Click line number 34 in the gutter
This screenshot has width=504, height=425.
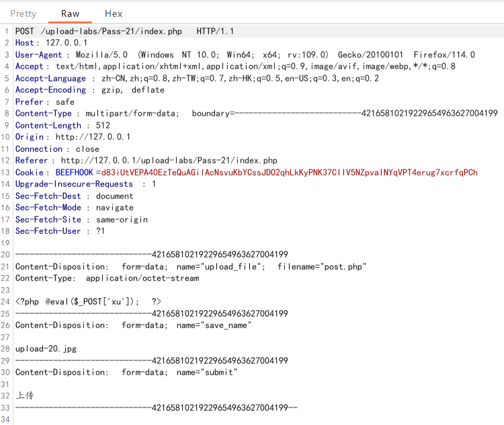coord(5,419)
